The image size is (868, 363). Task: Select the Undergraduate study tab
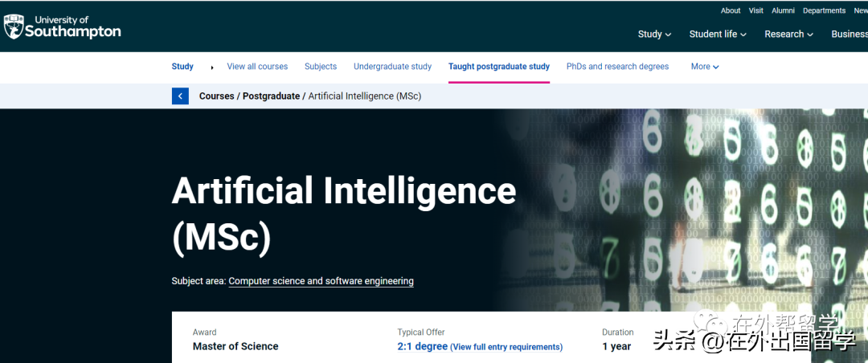(392, 67)
